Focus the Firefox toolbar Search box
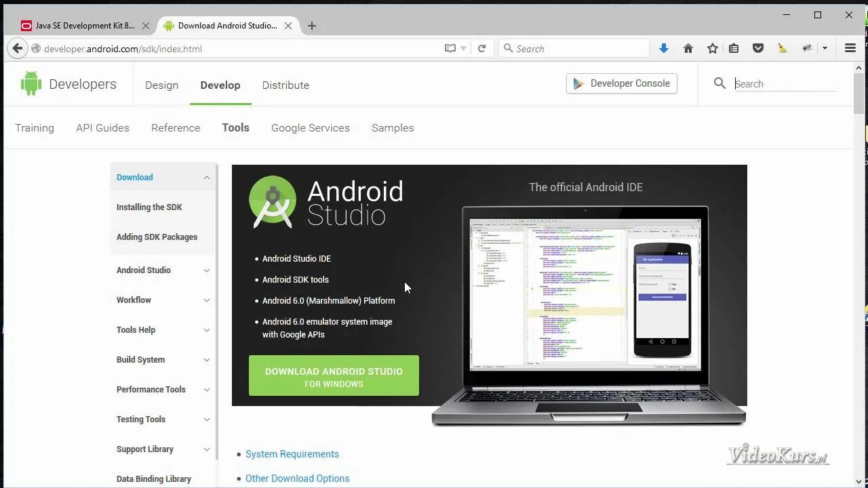The image size is (868, 488). point(574,49)
